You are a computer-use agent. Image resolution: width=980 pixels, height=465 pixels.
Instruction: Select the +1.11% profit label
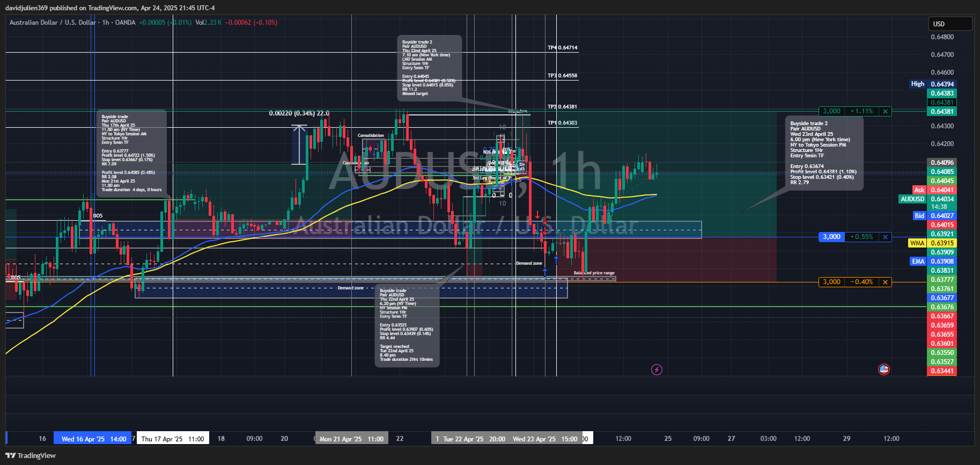click(x=861, y=111)
